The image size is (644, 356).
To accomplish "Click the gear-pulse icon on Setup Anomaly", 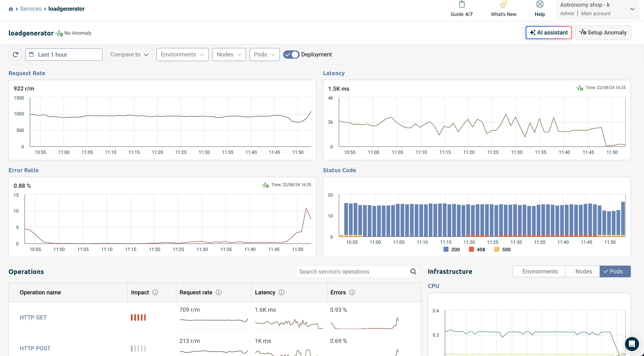I will (x=582, y=32).
